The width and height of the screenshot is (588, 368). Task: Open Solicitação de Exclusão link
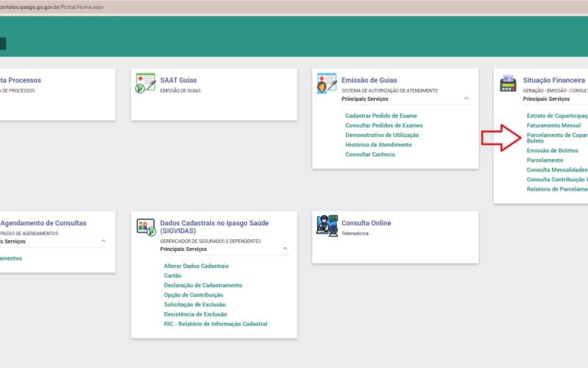pyautogui.click(x=195, y=305)
